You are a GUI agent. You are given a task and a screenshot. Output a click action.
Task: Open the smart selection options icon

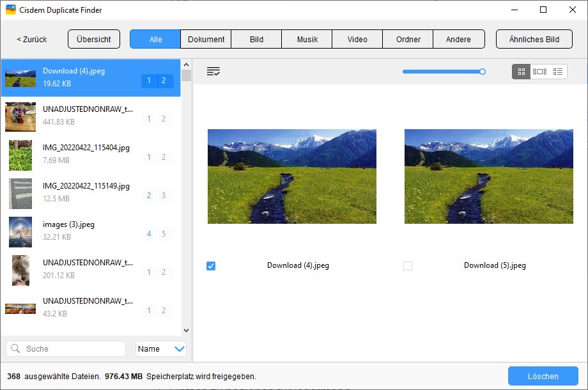[213, 71]
